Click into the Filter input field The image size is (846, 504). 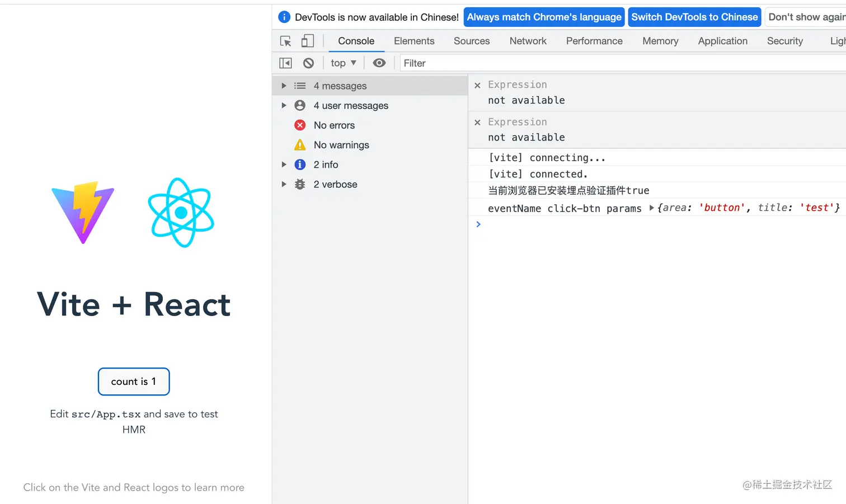pyautogui.click(x=623, y=63)
